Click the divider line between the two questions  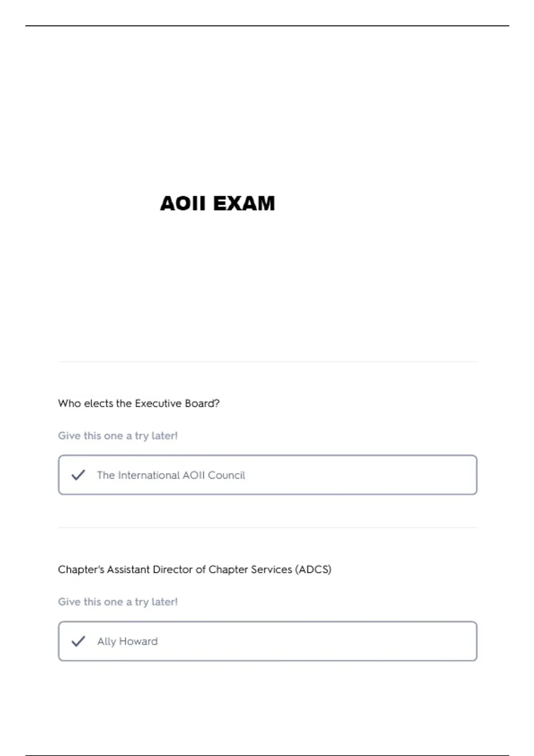[267, 528]
